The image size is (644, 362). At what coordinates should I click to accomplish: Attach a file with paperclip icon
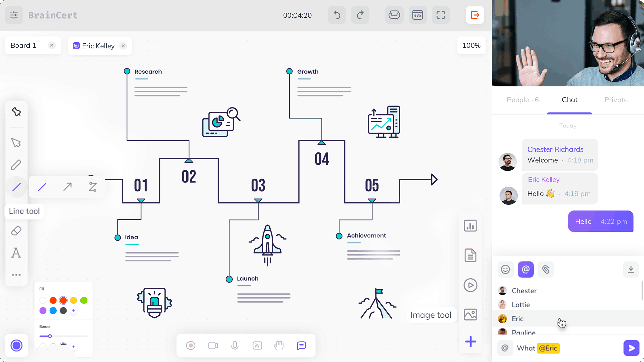[546, 269]
